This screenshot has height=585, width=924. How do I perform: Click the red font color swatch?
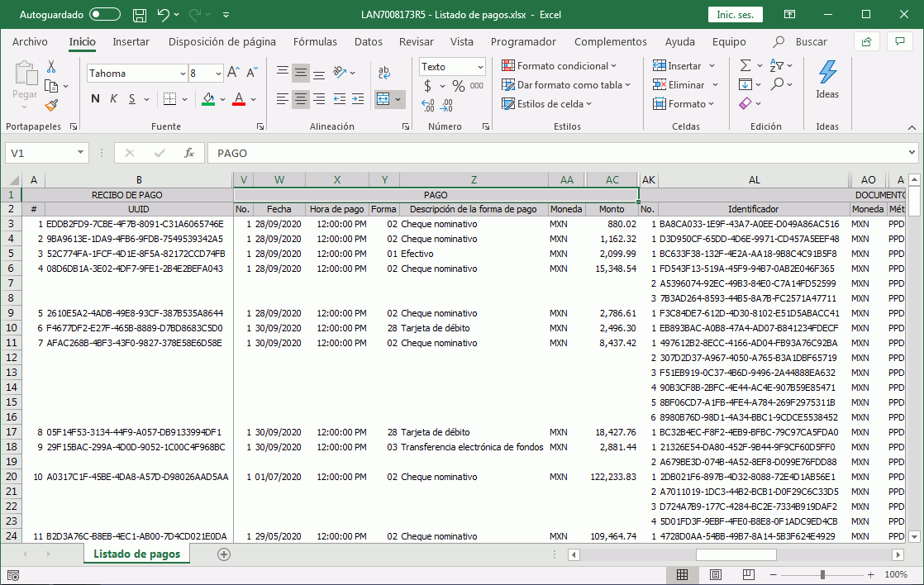(x=239, y=99)
